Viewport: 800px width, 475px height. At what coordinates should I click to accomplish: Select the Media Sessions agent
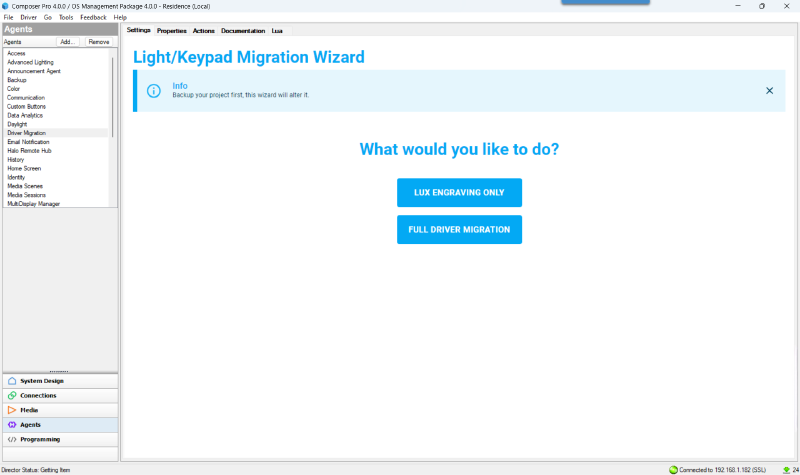[26, 195]
